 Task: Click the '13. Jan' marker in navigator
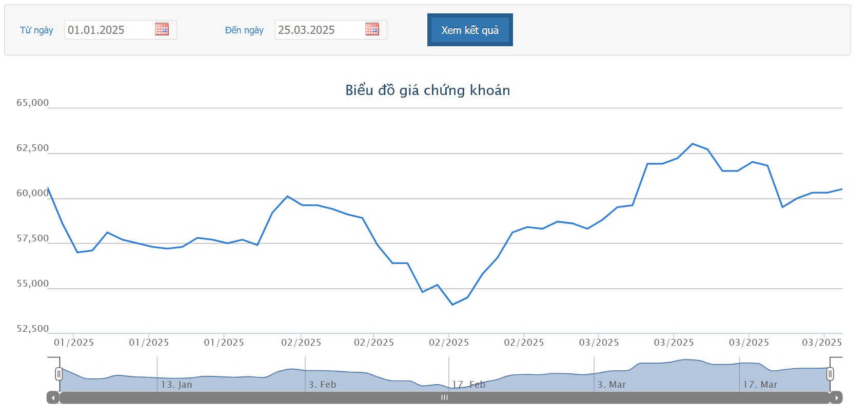(176, 385)
